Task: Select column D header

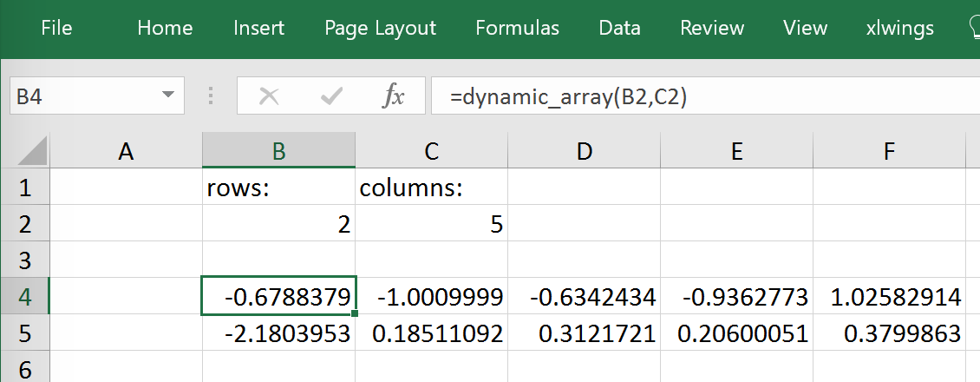Action: [584, 151]
